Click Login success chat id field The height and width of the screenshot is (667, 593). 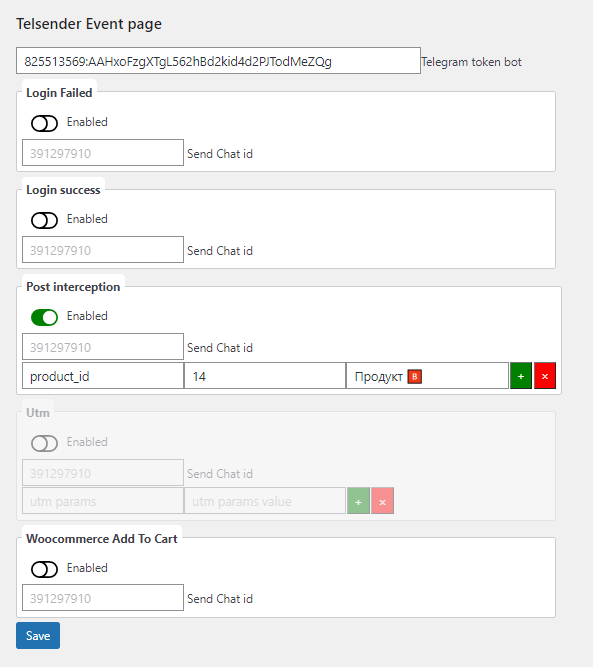pyautogui.click(x=103, y=249)
